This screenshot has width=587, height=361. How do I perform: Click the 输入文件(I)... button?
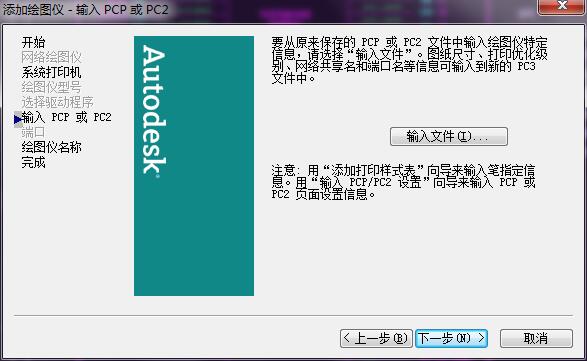pyautogui.click(x=448, y=136)
